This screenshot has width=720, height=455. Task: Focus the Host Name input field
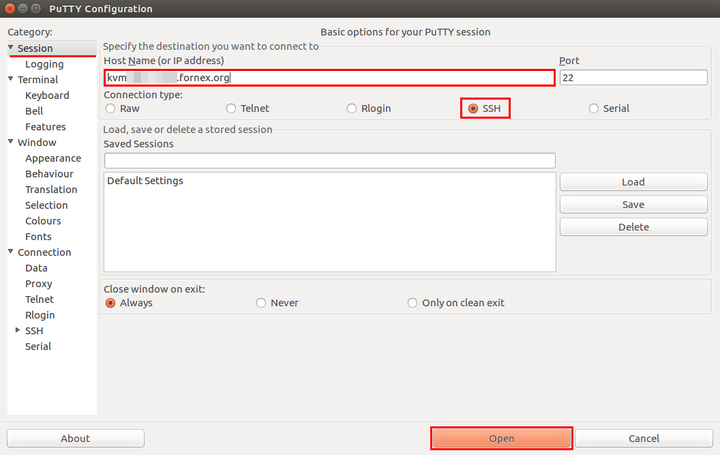coord(329,78)
